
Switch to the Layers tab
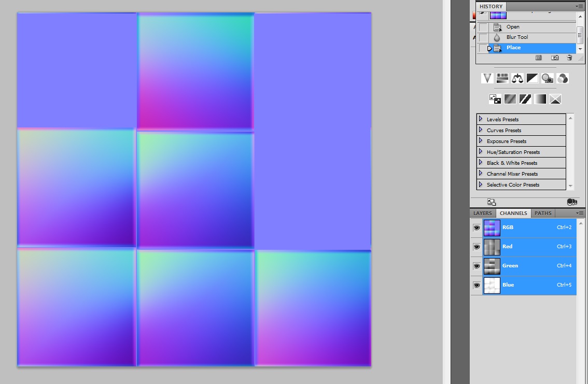click(482, 213)
